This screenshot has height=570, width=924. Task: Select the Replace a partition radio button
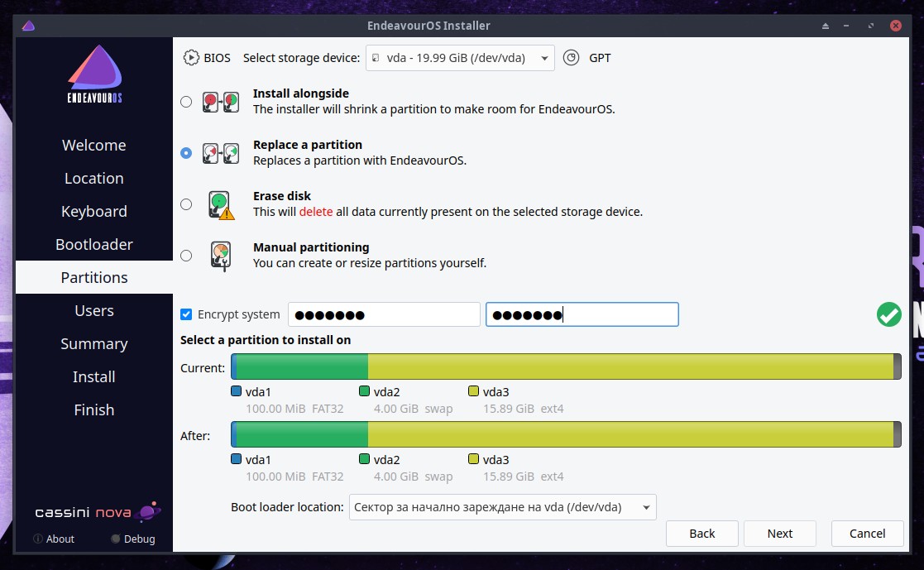point(186,153)
